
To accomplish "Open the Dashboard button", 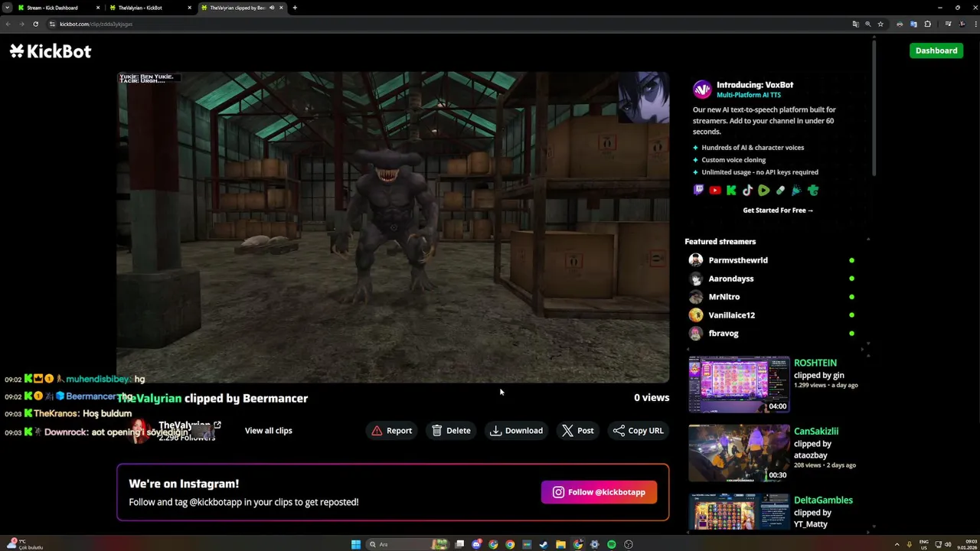I will click(936, 51).
